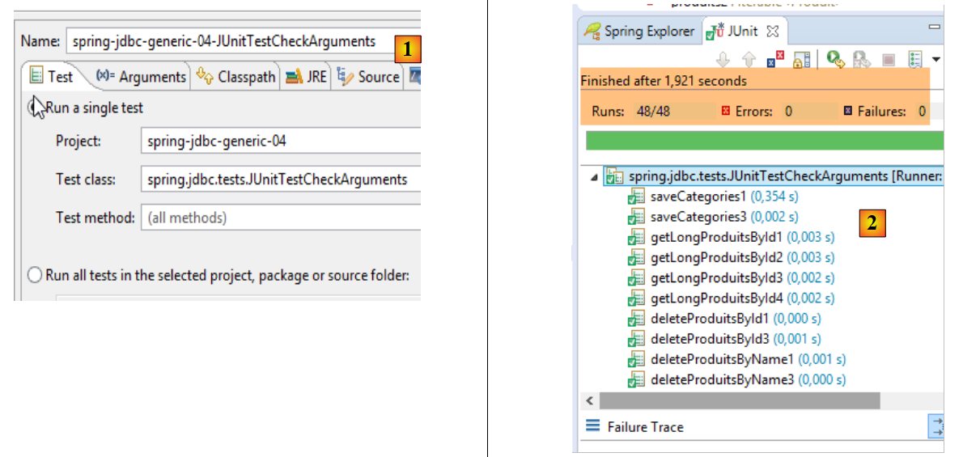The height and width of the screenshot is (457, 980).
Task: Click the Previous Failed Test arrow icon
Action: (748, 59)
